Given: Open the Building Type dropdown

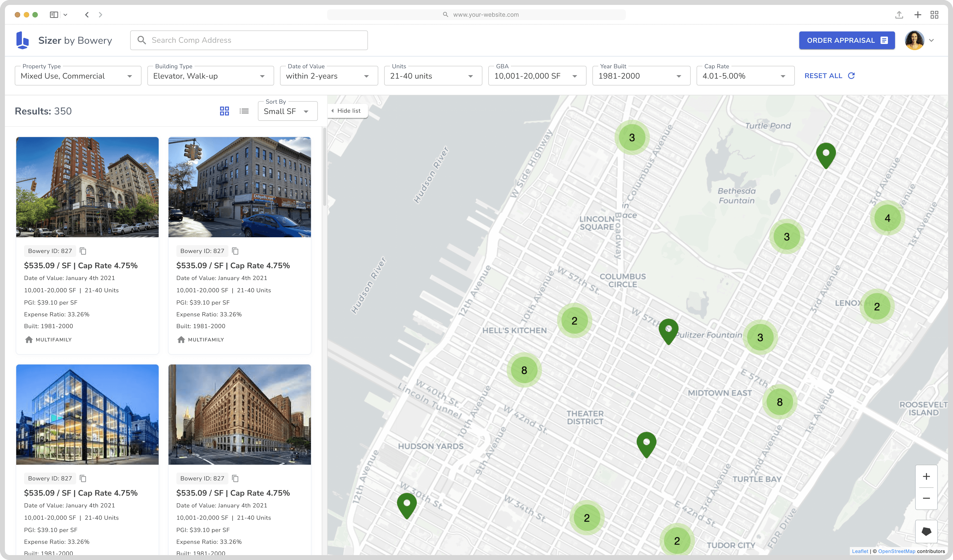Looking at the screenshot, I should click(210, 76).
